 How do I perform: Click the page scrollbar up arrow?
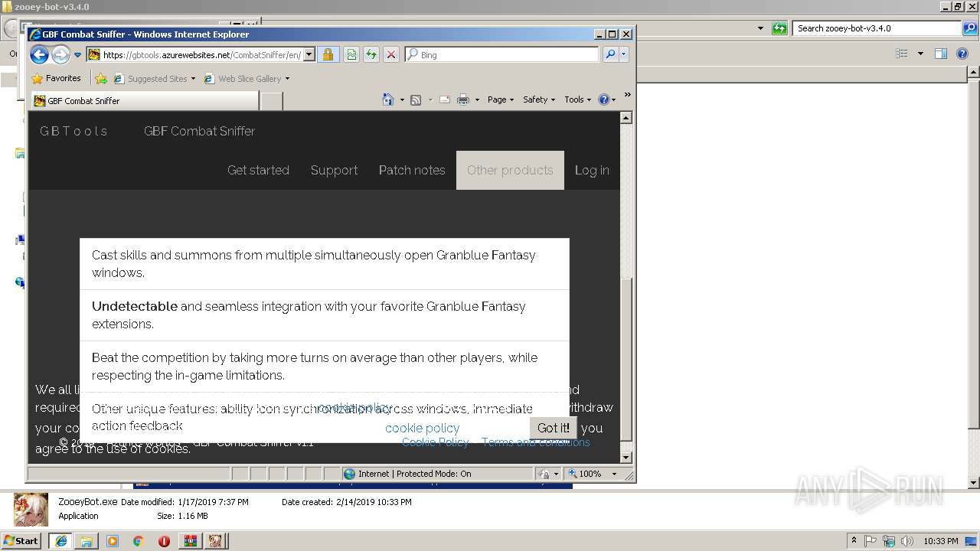pyautogui.click(x=626, y=118)
